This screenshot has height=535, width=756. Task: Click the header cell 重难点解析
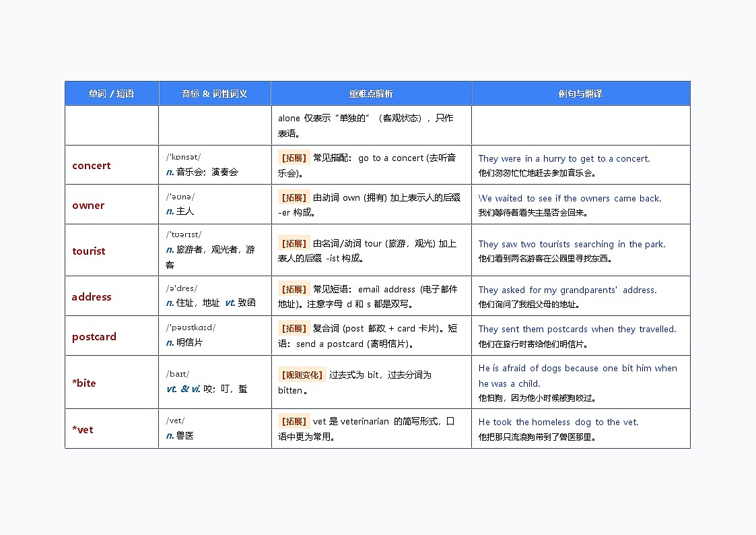click(x=371, y=94)
